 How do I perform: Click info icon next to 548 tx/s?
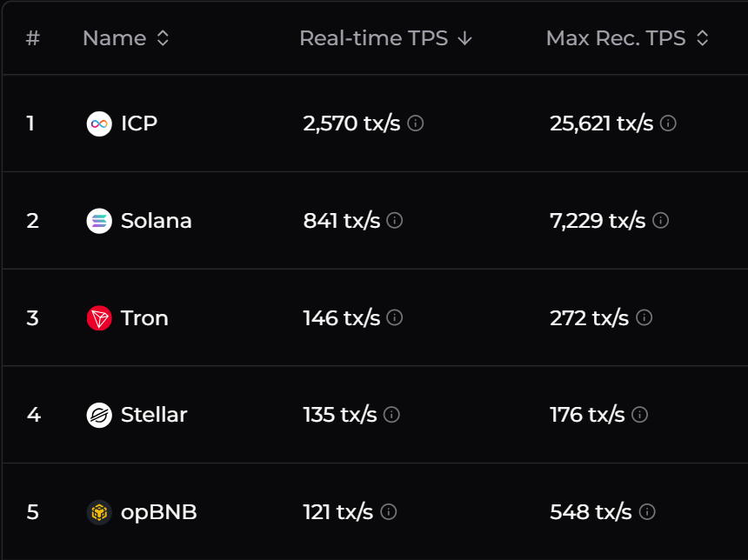647,512
